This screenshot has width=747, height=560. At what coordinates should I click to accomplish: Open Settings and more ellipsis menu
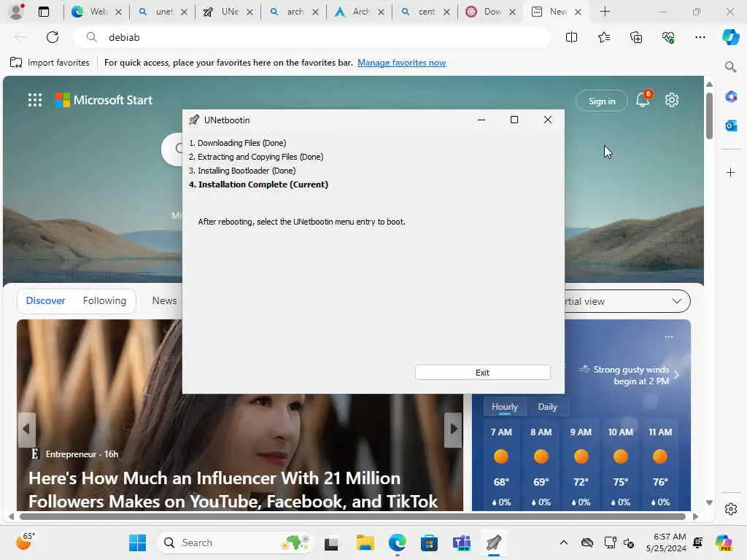point(700,37)
